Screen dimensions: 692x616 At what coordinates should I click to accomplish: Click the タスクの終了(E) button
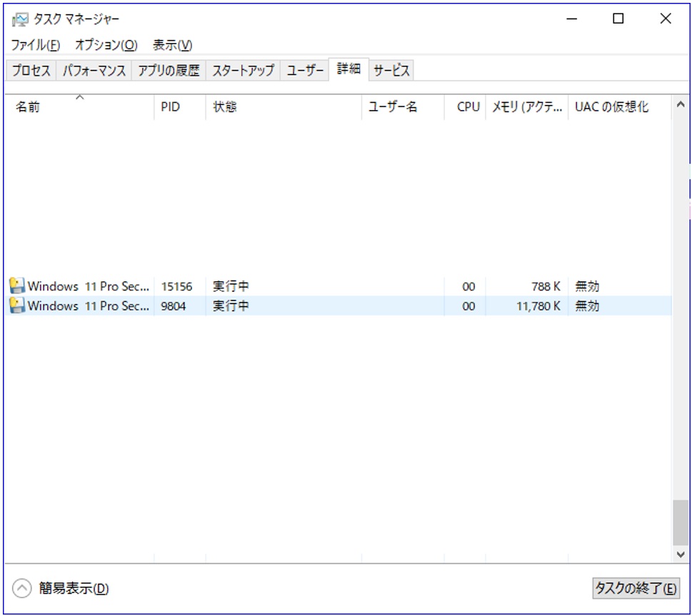point(636,587)
